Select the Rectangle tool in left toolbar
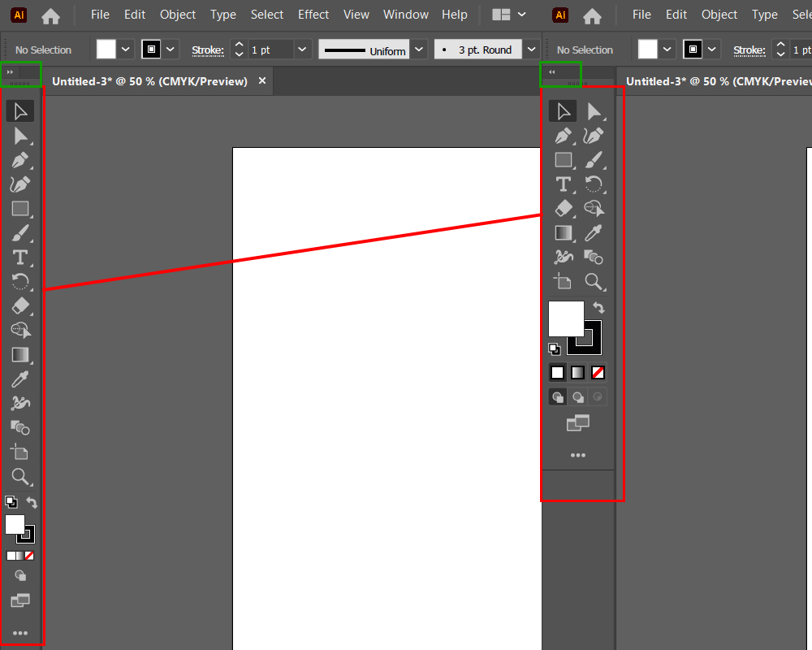Screen dimensions: 812x650 tap(20, 209)
